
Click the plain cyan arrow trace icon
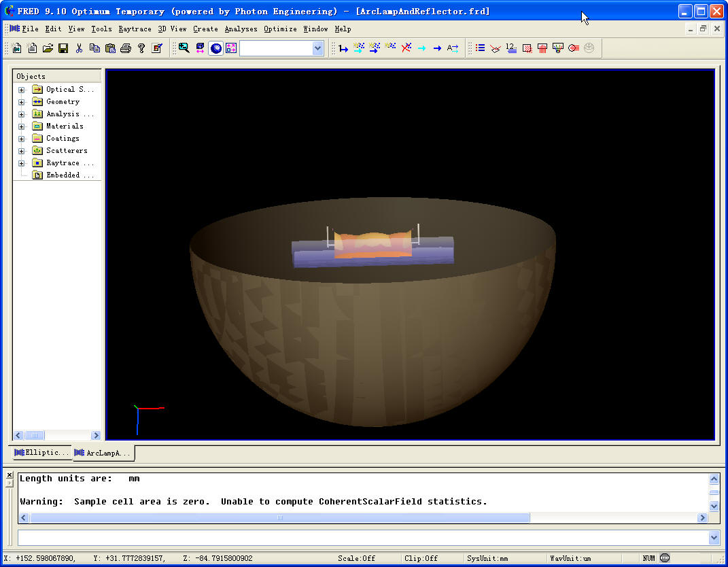point(421,48)
